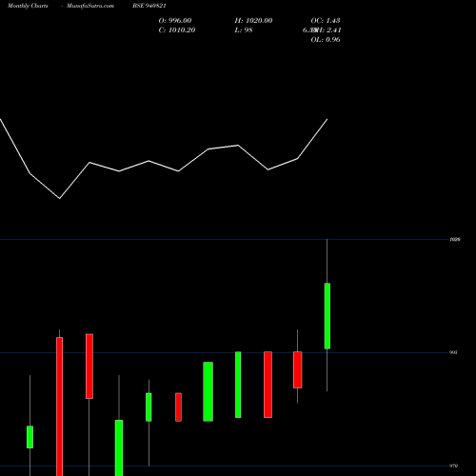Select the 'H: 1020.00' high value
The image size is (476, 476).
(x=253, y=21)
